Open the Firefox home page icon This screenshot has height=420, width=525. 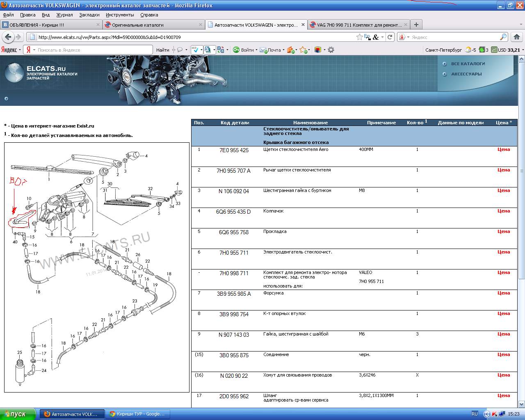coord(517,37)
